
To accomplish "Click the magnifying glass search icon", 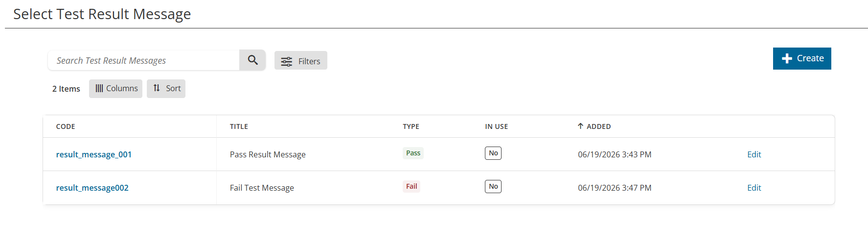I will (x=252, y=60).
